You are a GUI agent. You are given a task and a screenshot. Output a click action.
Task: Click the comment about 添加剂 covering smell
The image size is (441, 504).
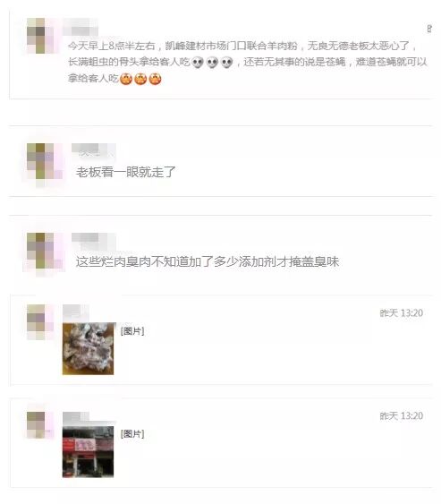point(208,261)
